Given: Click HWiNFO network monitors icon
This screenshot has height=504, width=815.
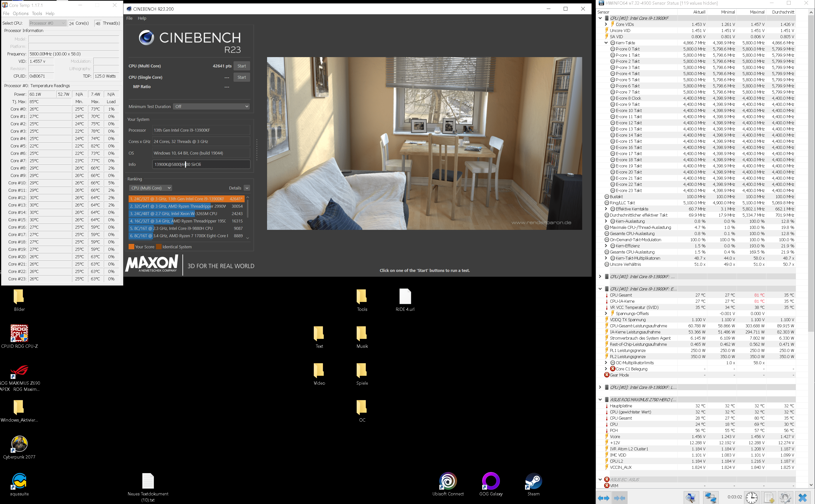Looking at the screenshot, I should point(711,498).
